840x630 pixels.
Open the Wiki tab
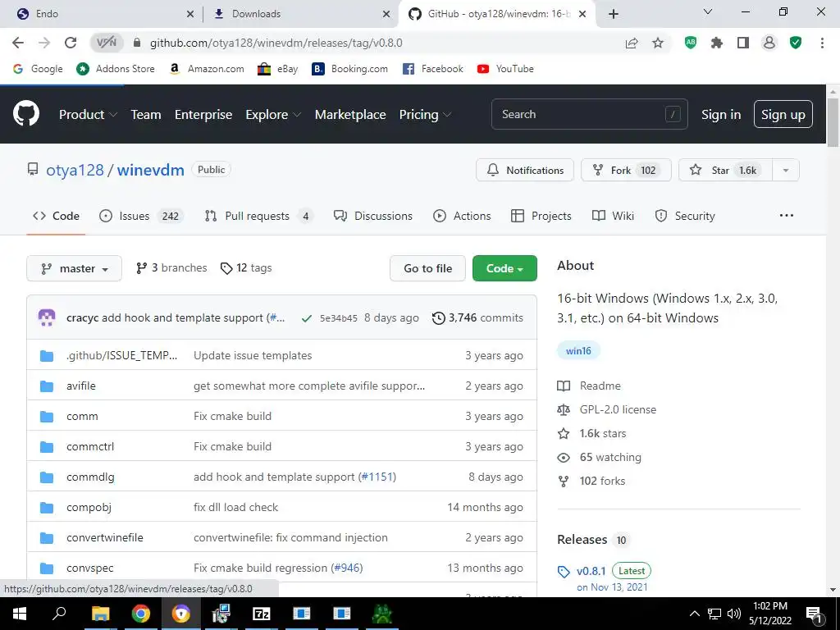pos(613,216)
